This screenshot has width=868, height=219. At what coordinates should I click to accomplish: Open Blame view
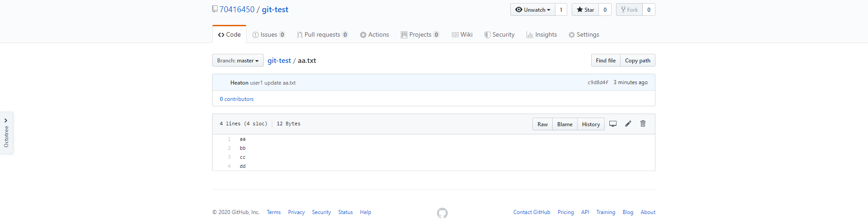[565, 124]
